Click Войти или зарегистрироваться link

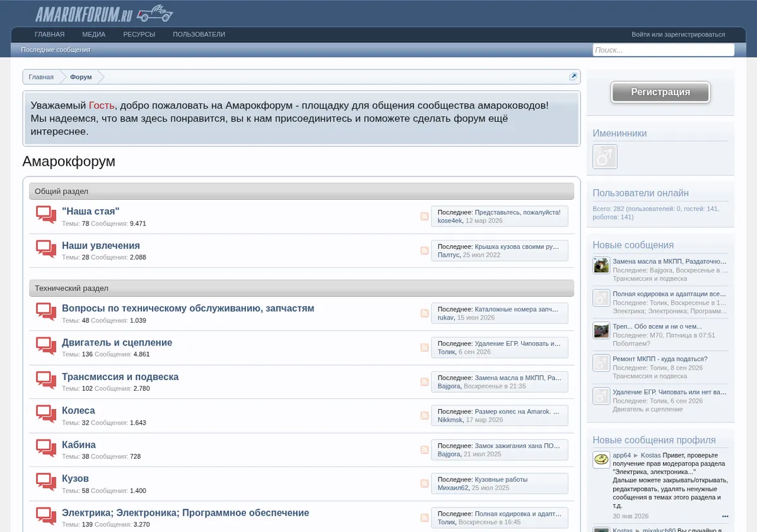click(678, 35)
